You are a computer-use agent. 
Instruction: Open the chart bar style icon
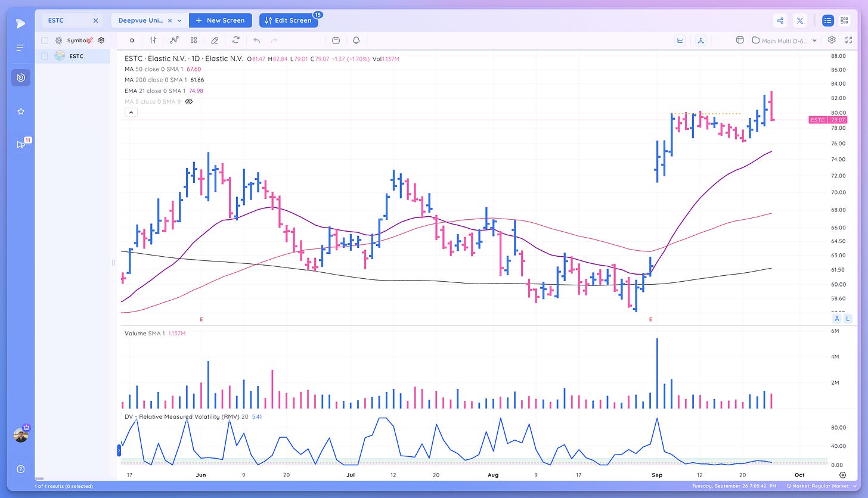[x=153, y=41]
